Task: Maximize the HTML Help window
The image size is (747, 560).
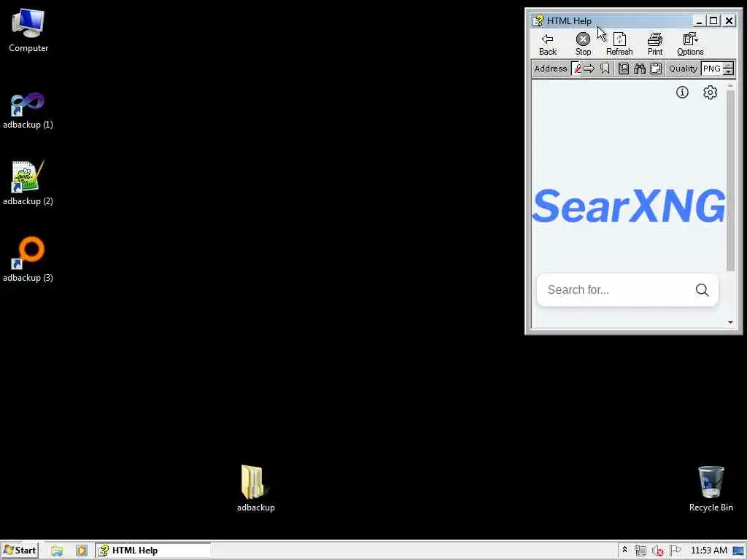Action: tap(713, 21)
